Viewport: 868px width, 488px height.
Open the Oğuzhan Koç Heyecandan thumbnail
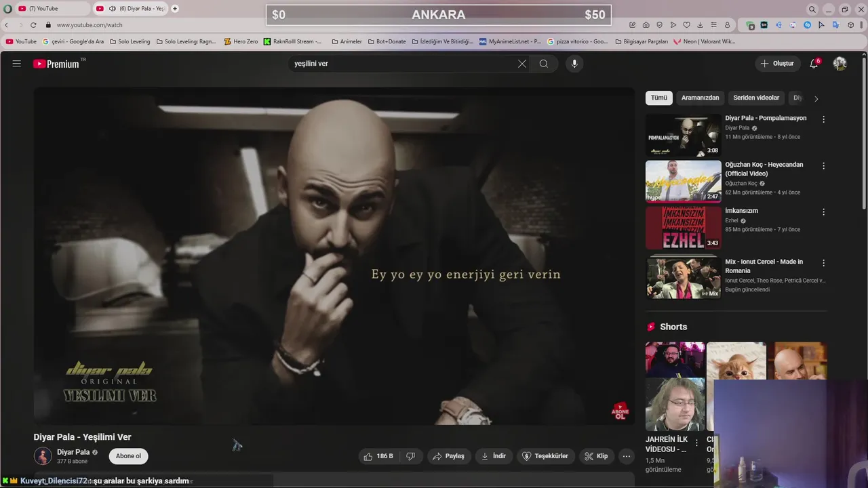pyautogui.click(x=683, y=181)
